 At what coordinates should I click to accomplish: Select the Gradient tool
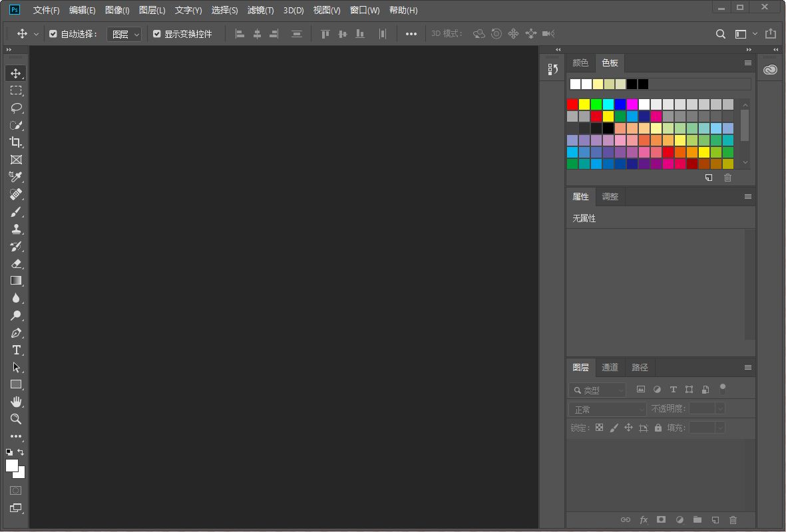pyautogui.click(x=16, y=281)
